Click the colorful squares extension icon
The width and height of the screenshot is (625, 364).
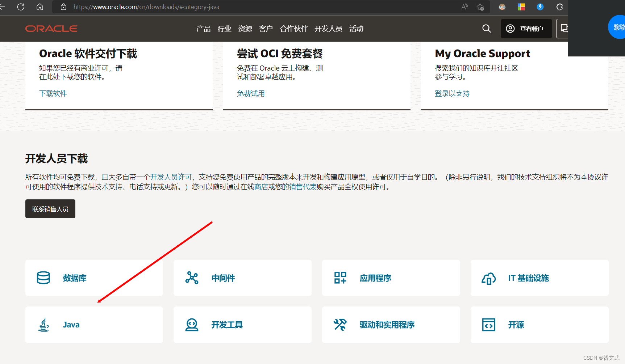(521, 7)
